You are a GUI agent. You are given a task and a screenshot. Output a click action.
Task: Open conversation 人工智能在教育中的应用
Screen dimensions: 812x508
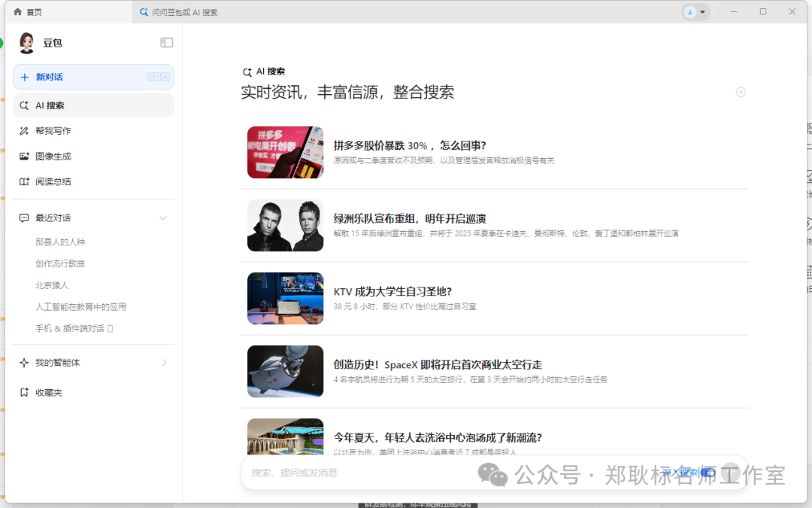(80, 307)
